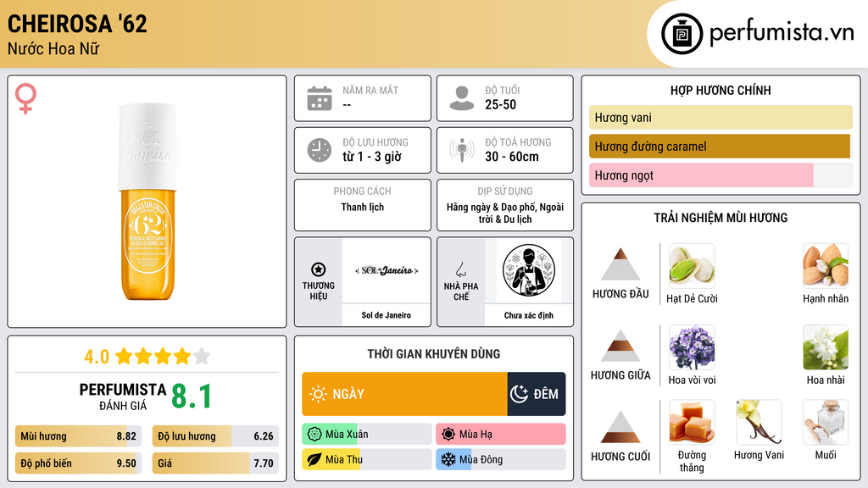Click the perfumista.vn site name text
The width and height of the screenshot is (868, 488).
(x=782, y=33)
